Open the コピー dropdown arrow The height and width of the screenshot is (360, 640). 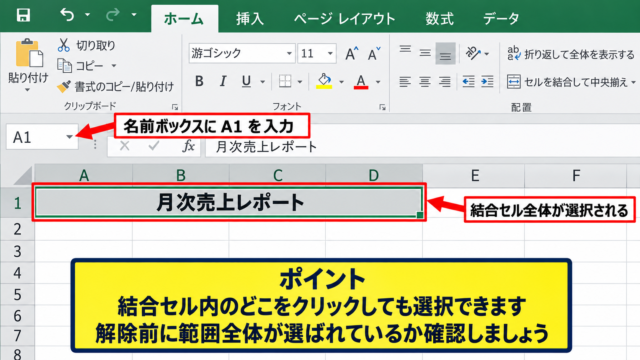click(114, 65)
